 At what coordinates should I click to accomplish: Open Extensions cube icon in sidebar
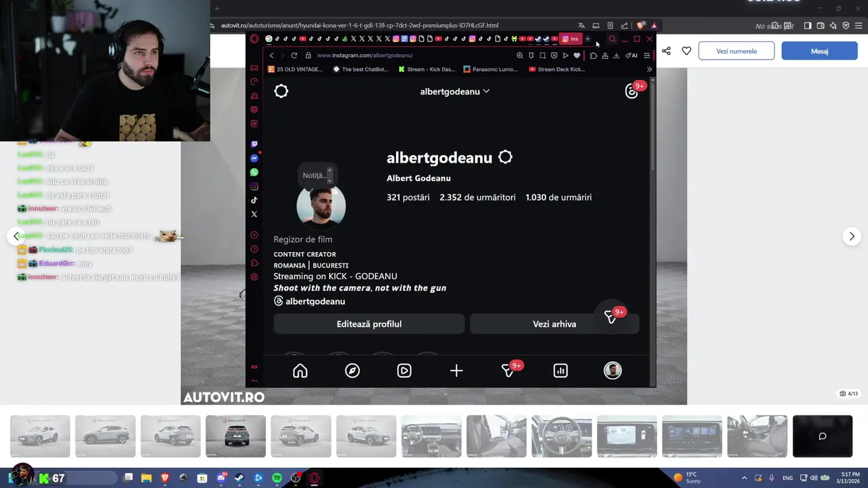(x=254, y=263)
